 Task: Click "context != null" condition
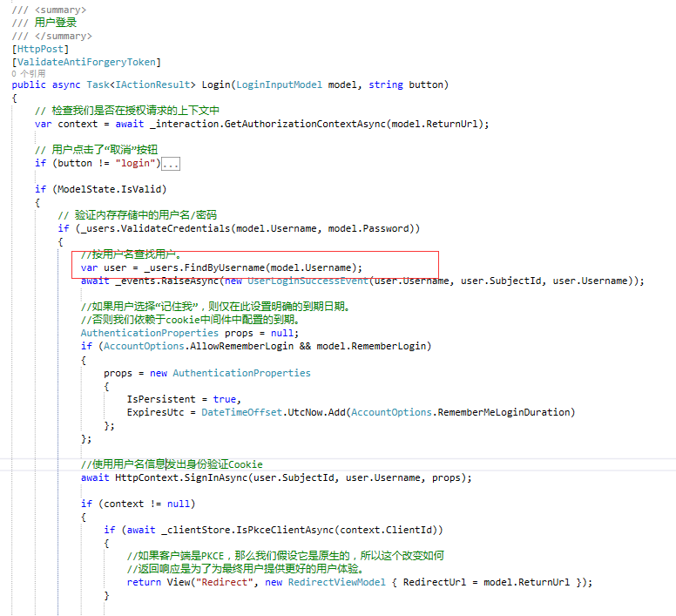pyautogui.click(x=146, y=504)
